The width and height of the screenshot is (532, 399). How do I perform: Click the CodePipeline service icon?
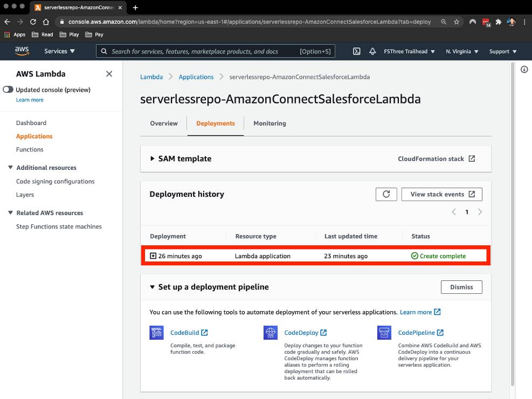[384, 333]
